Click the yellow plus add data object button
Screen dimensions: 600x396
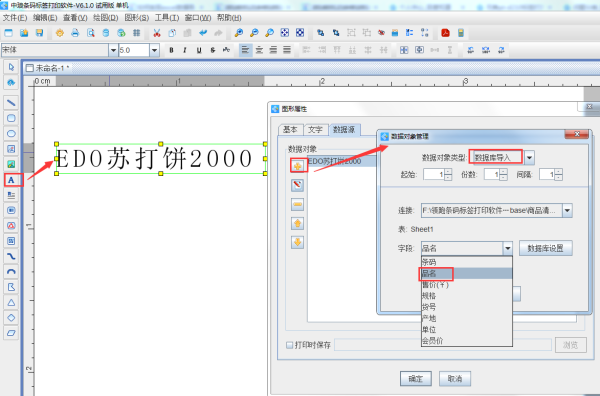coord(298,166)
